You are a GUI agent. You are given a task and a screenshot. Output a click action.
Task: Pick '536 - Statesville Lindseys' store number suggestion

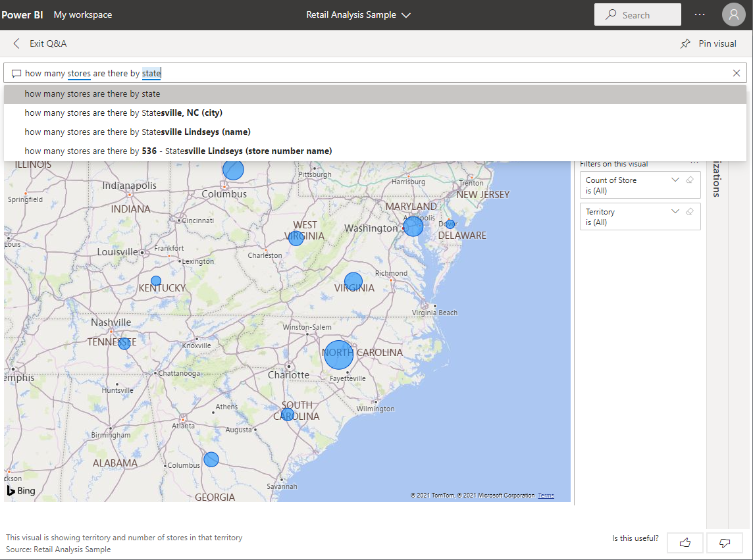(178, 151)
